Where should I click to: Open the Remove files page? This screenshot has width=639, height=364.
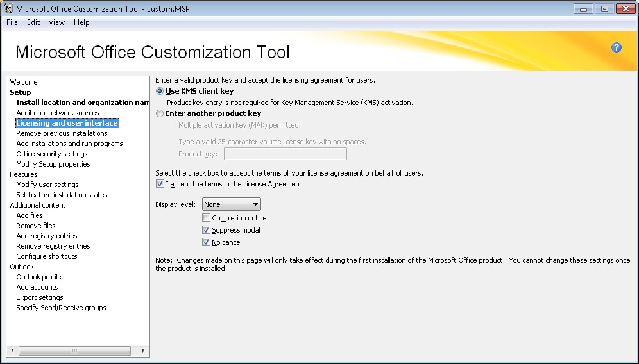tap(36, 226)
